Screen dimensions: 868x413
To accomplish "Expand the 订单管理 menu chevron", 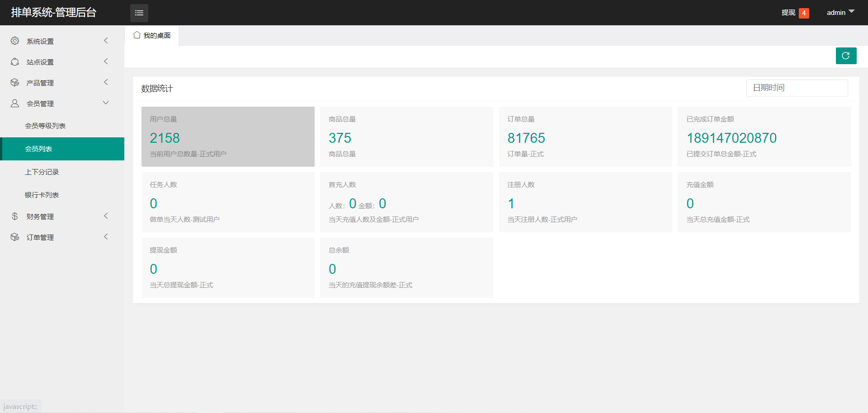I will click(x=106, y=237).
